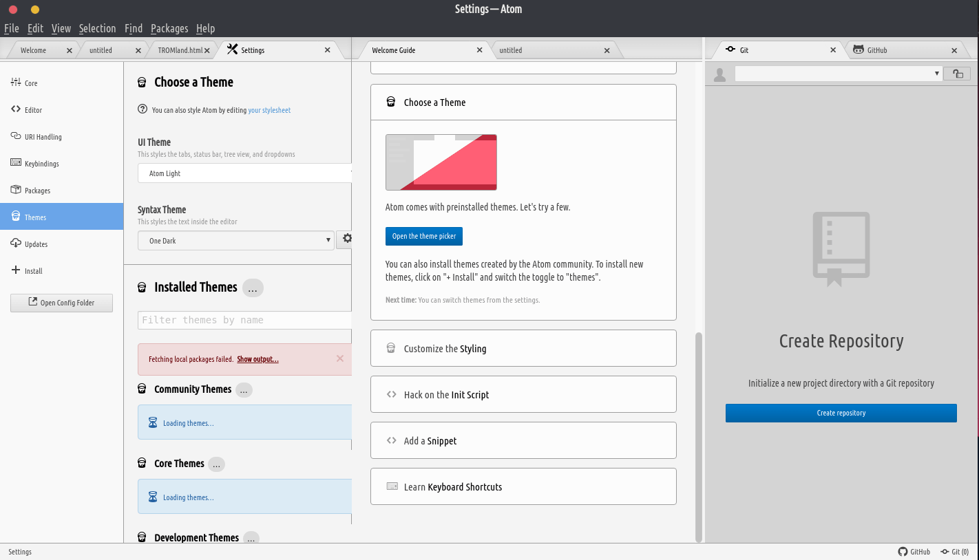
Task: Open the Selection menu
Action: [x=97, y=28]
